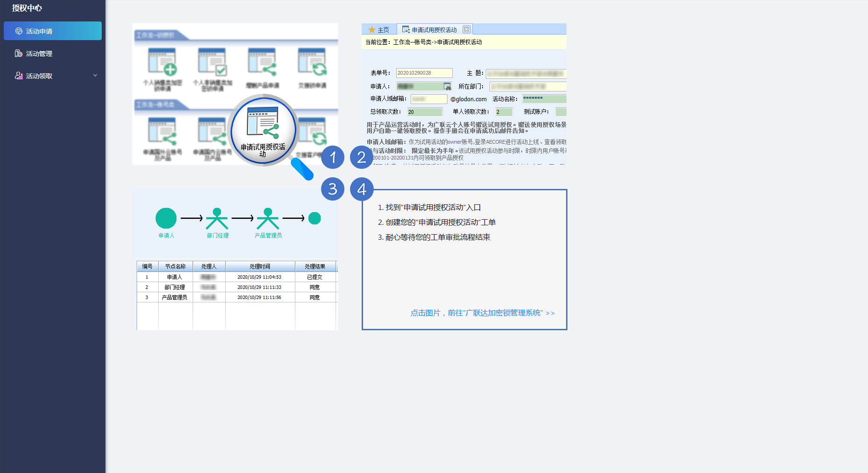The height and width of the screenshot is (473, 868).
Task: Click the approval record table image
Action: 236,295
